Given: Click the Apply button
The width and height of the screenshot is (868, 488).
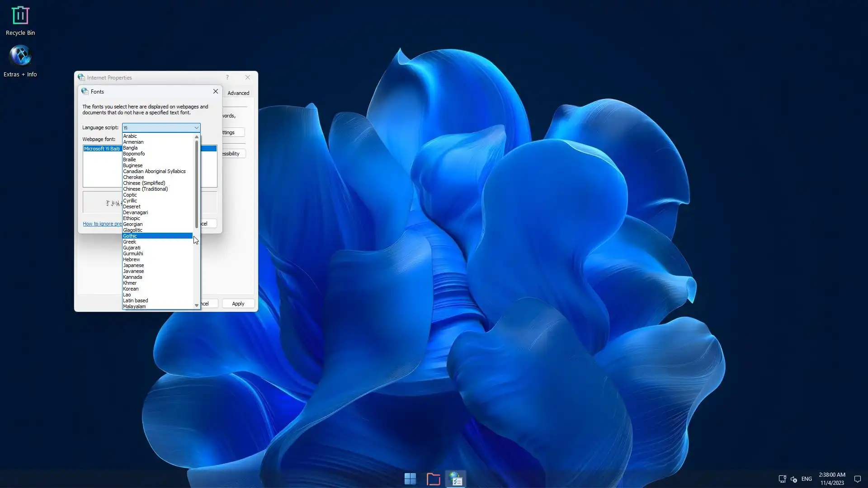Looking at the screenshot, I should (238, 304).
